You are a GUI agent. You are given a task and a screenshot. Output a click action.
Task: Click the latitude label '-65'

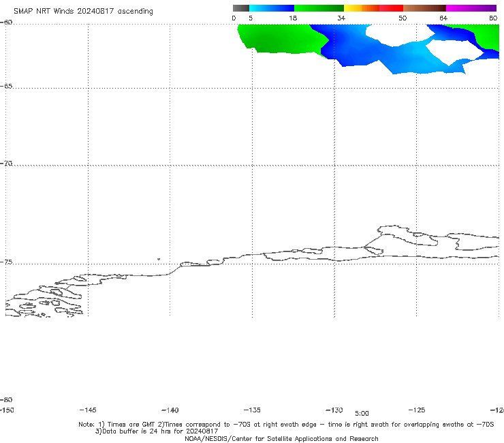[6, 87]
